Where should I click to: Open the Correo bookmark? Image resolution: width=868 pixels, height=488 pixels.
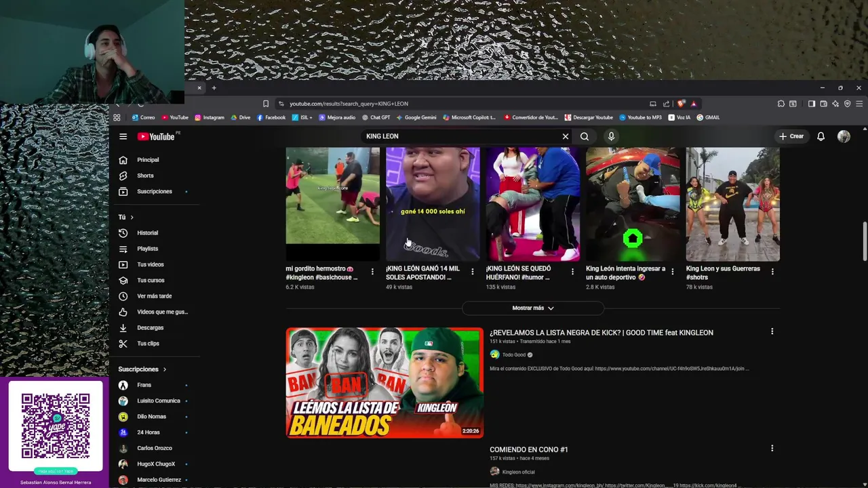(x=143, y=117)
